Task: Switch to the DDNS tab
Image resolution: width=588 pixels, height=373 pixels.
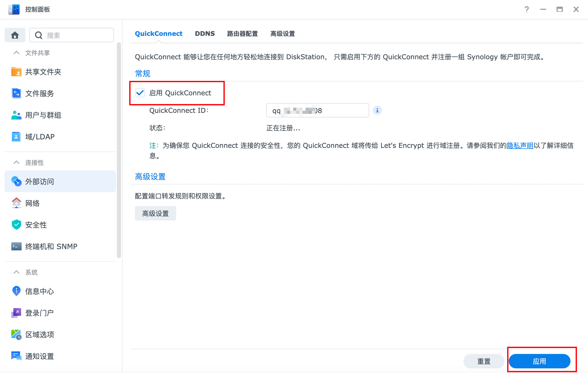Action: pos(205,34)
